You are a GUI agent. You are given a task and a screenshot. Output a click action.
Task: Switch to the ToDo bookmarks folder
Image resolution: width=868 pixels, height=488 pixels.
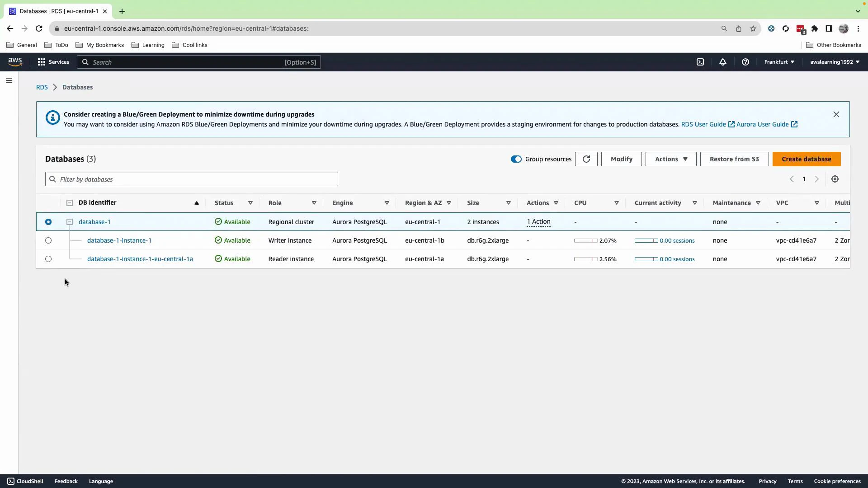[56, 45]
